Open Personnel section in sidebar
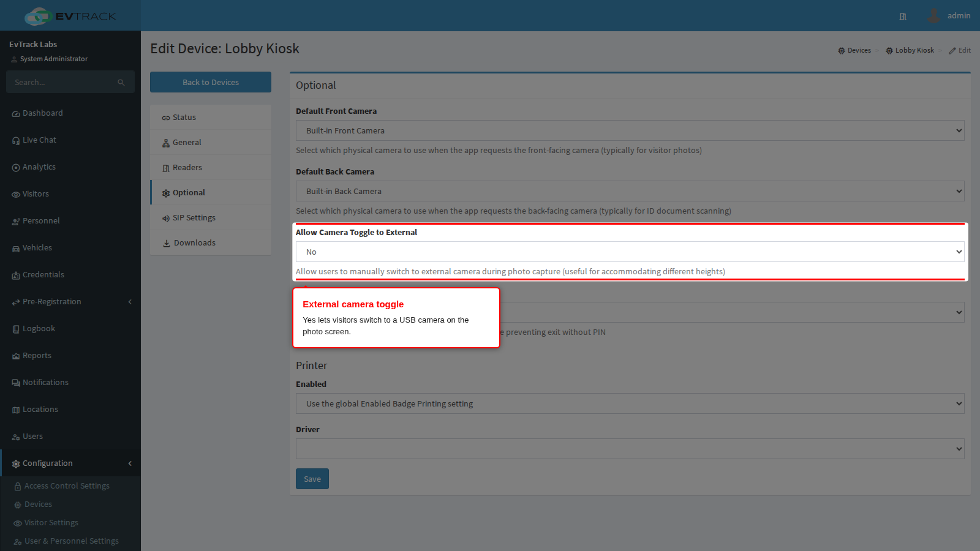980x551 pixels. (x=70, y=221)
